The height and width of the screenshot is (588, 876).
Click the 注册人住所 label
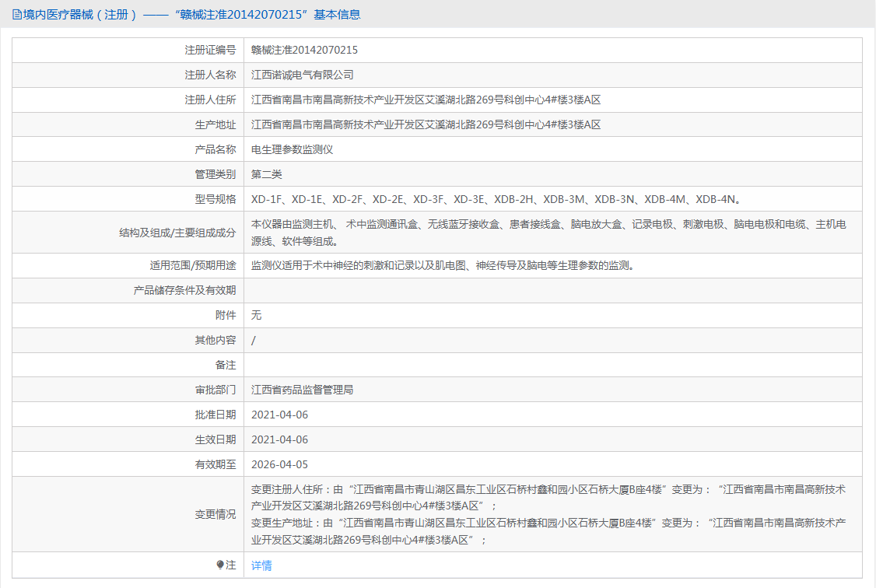click(210, 100)
